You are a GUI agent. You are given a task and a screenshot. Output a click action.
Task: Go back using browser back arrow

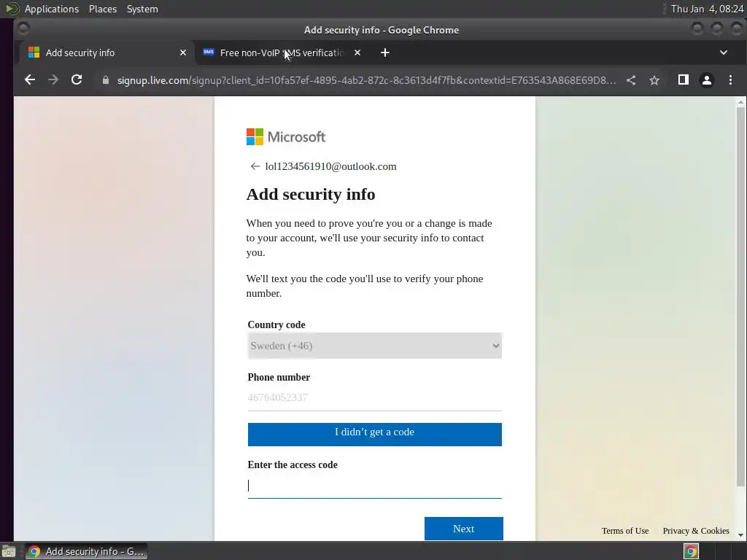(29, 80)
